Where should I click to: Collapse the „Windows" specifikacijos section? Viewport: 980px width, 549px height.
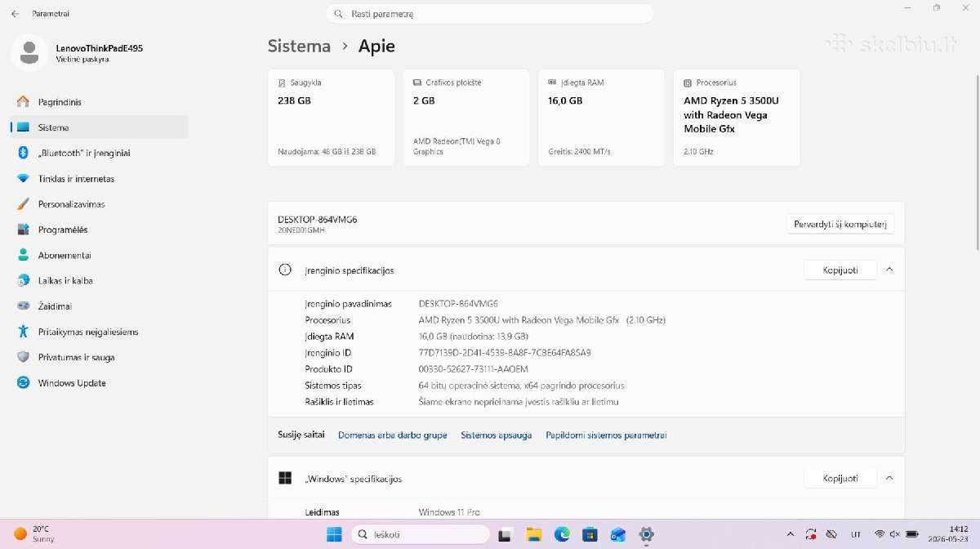[889, 478]
